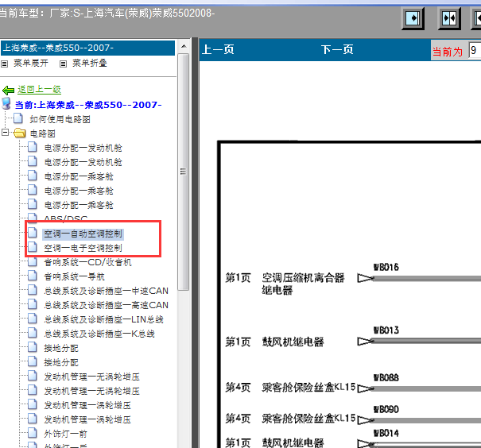The height and width of the screenshot is (448, 481).
Task: Open 外饰灯—前 tree item
Action: (x=66, y=434)
